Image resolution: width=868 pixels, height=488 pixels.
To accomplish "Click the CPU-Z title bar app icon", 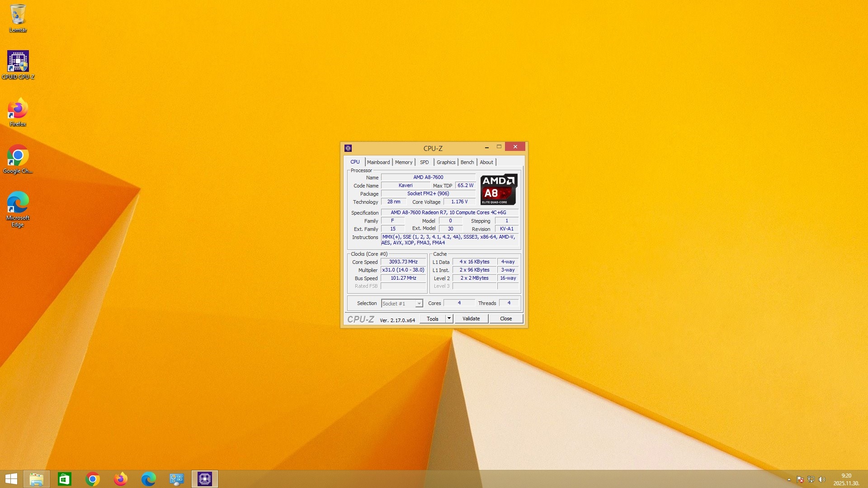I will (348, 148).
